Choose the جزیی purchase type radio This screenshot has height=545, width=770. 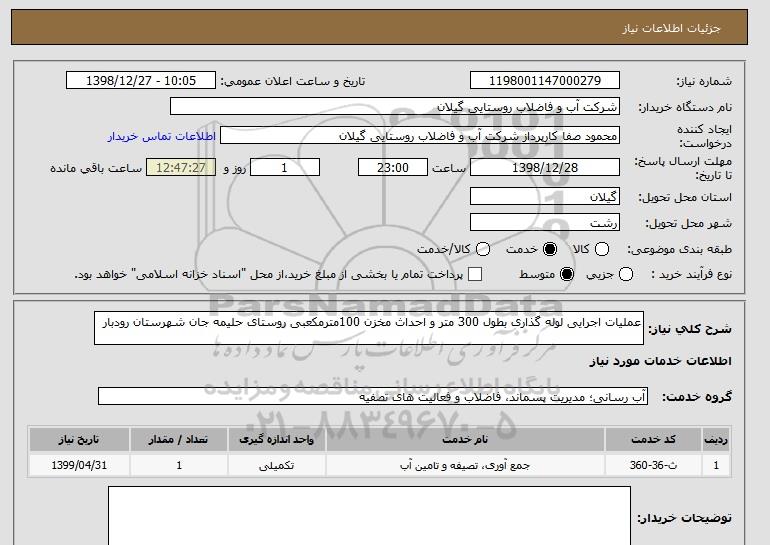626,274
